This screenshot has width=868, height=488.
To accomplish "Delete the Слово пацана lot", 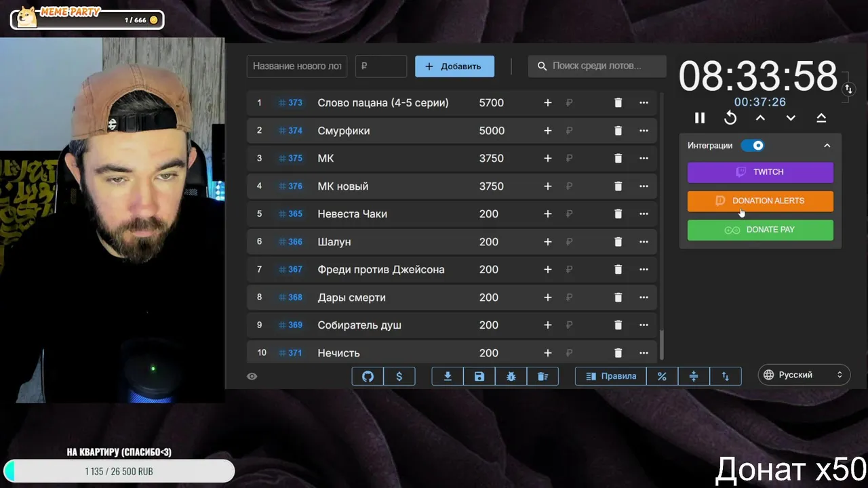I will [618, 103].
